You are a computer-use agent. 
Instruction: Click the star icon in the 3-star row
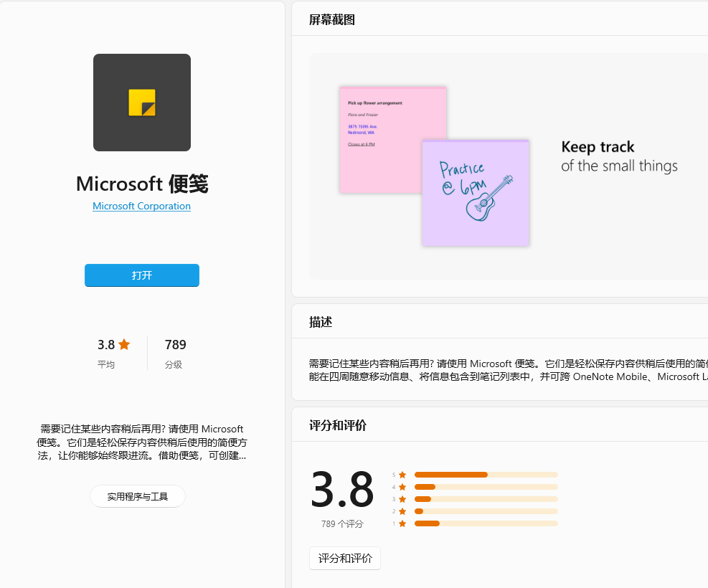[x=402, y=499]
